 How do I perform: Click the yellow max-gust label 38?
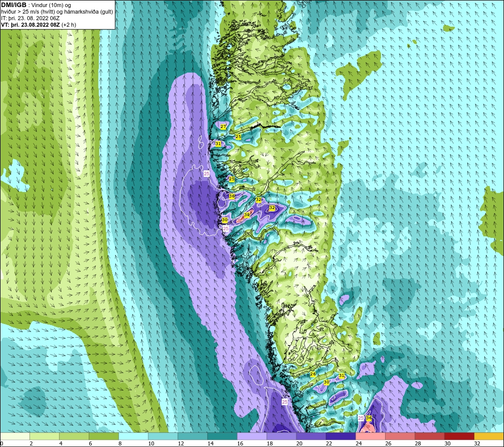[247, 215]
